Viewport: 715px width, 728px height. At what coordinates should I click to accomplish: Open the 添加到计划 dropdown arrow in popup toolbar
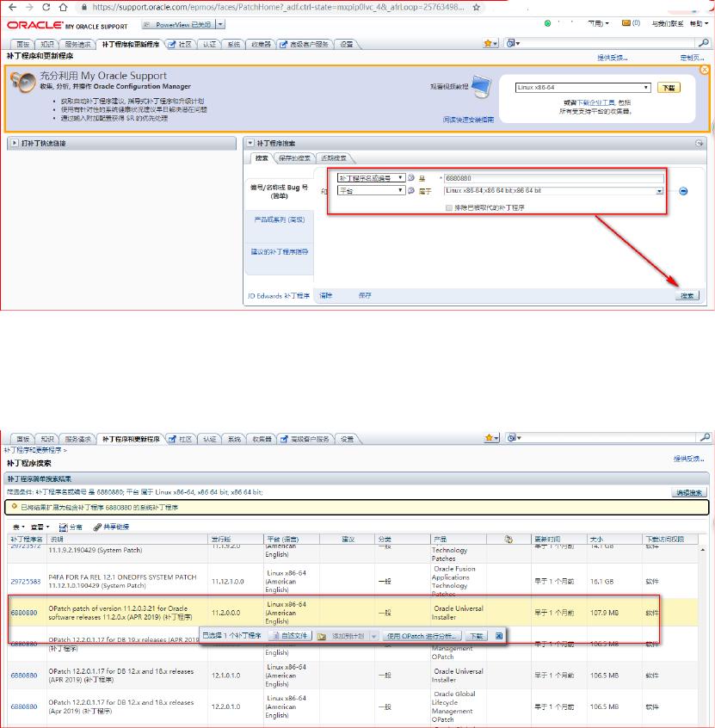point(373,636)
